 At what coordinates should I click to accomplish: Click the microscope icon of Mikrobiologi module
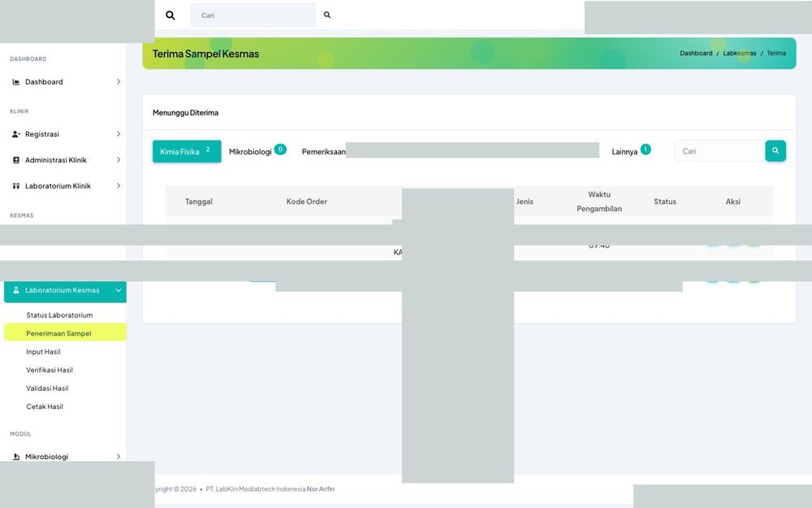click(16, 457)
